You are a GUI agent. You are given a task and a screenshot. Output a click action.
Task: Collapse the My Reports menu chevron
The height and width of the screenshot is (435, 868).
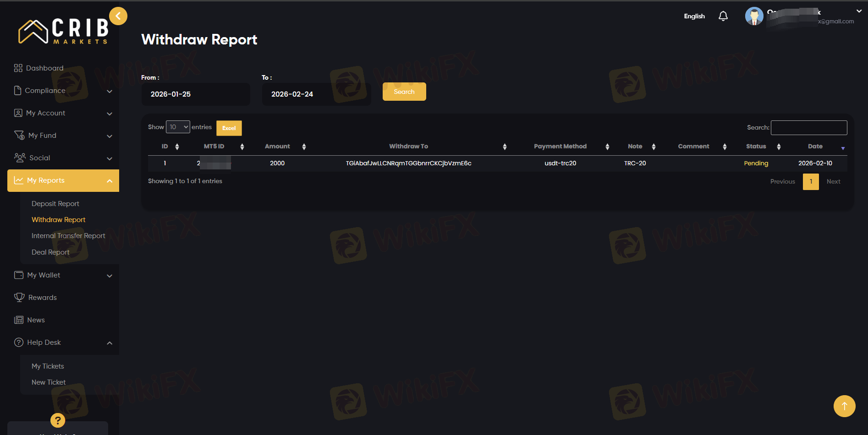pos(110,181)
